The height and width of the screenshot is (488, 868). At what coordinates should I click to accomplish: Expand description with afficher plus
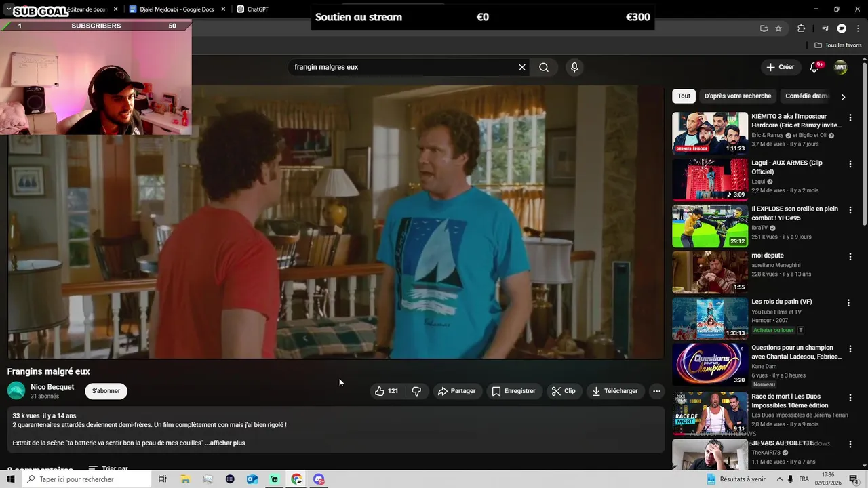pos(227,443)
